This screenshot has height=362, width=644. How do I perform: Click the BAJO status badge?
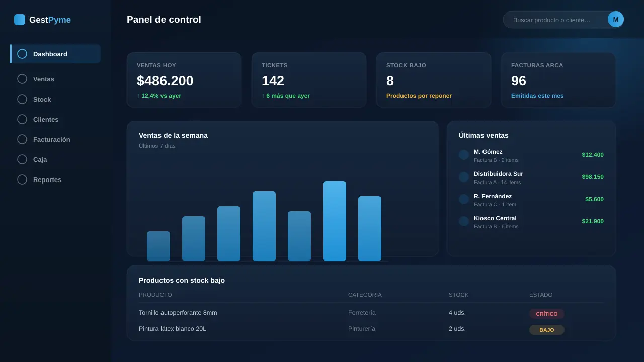tap(547, 330)
